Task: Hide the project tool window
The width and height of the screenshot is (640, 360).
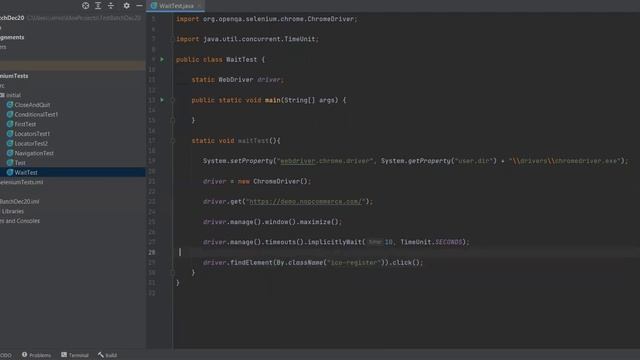Action: click(139, 6)
